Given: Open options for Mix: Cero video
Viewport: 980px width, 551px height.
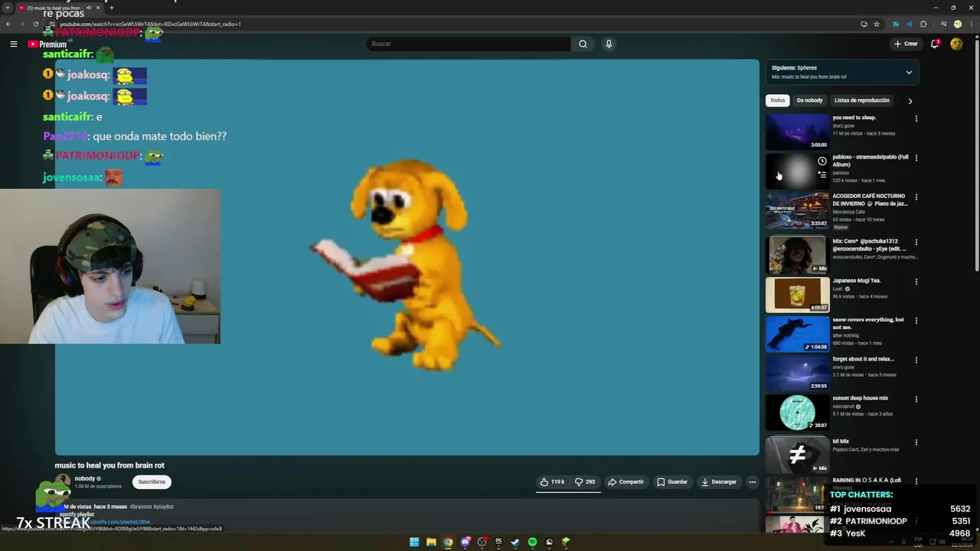Looking at the screenshot, I should pyautogui.click(x=916, y=242).
